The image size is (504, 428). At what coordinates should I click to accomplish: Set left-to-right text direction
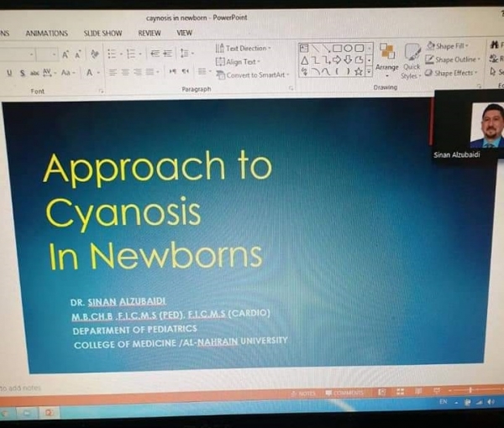coord(172,71)
